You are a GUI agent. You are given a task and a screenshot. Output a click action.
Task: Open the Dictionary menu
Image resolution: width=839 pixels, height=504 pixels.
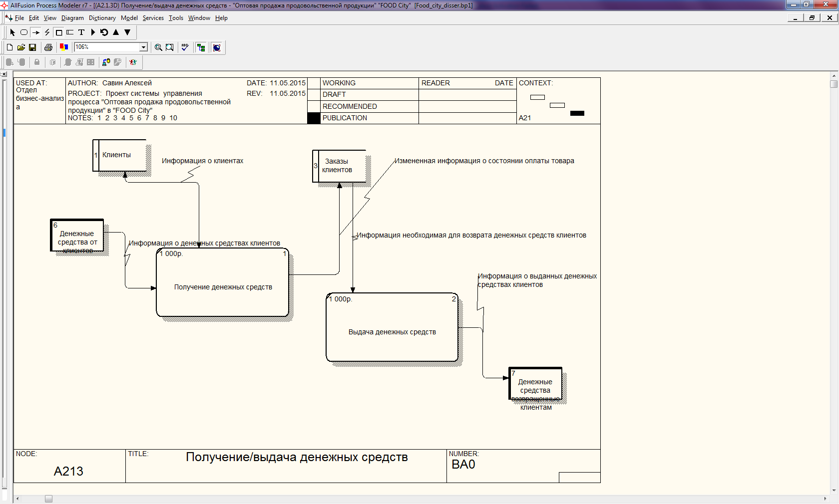102,18
